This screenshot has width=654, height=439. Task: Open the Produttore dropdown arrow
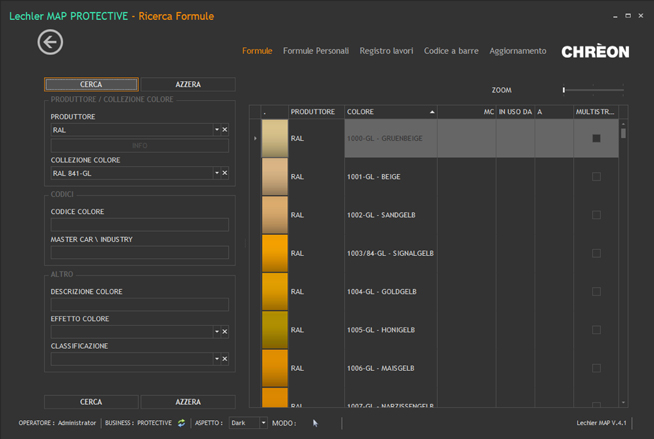point(217,130)
